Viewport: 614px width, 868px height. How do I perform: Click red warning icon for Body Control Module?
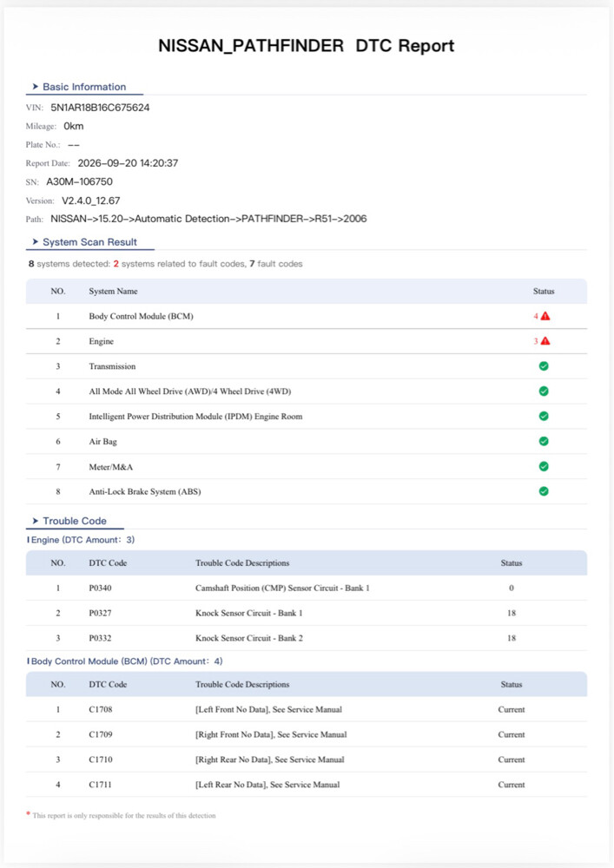(545, 316)
